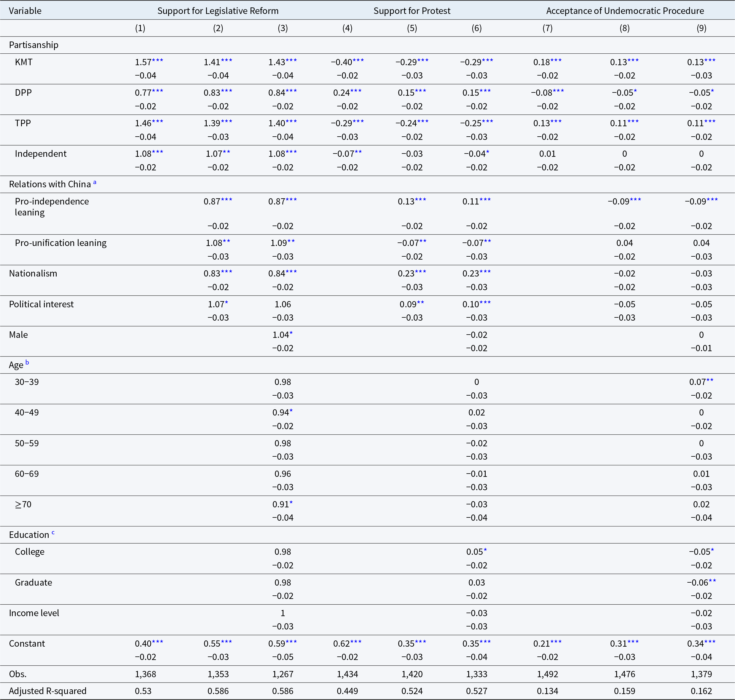Image resolution: width=735 pixels, height=700 pixels.
Task: Click the Nationalism row label
Action: click(x=33, y=274)
